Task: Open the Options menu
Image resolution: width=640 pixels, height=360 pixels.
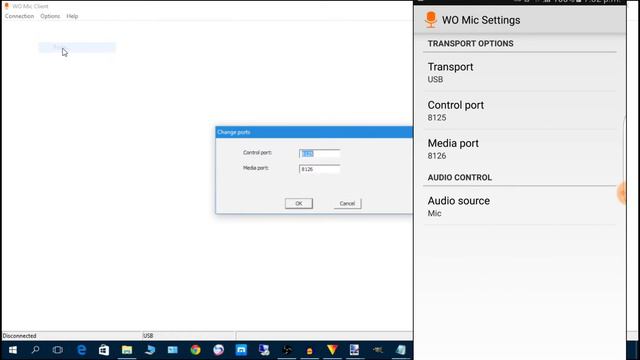Action: 50,16
